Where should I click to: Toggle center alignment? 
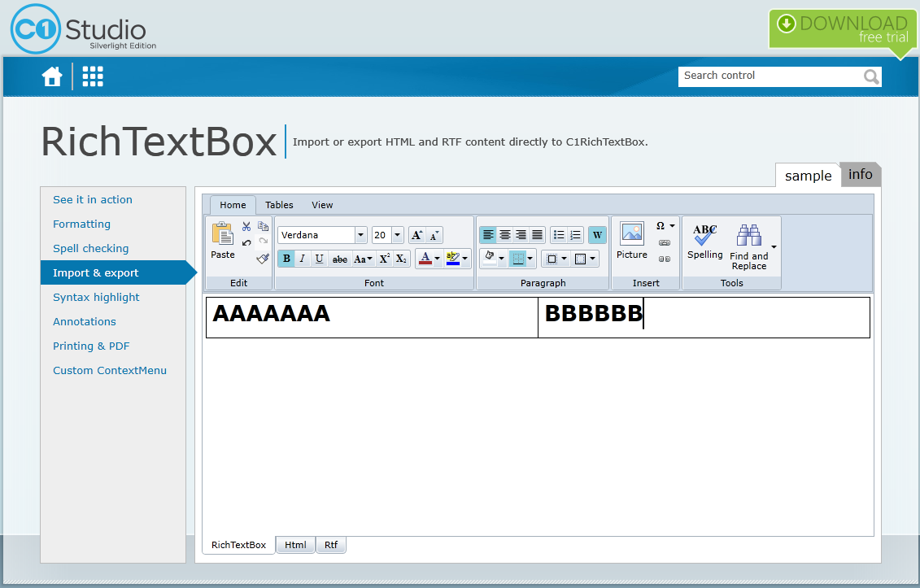504,235
